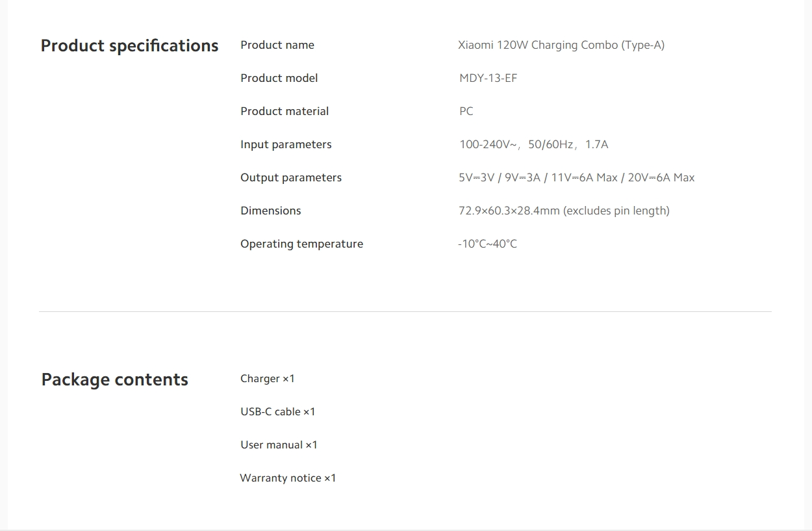
Task: Click the 5V⎓3V output parameters value
Action: pos(577,177)
